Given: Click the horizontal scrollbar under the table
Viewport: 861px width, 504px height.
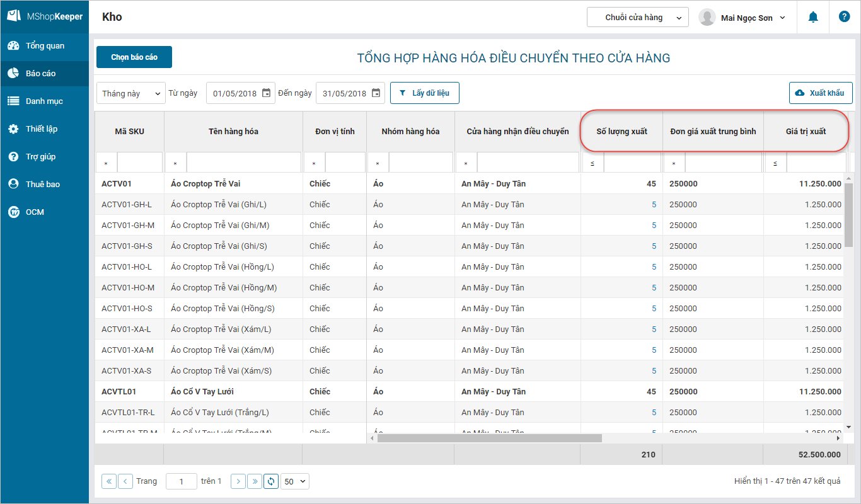Looking at the screenshot, I should (x=488, y=438).
